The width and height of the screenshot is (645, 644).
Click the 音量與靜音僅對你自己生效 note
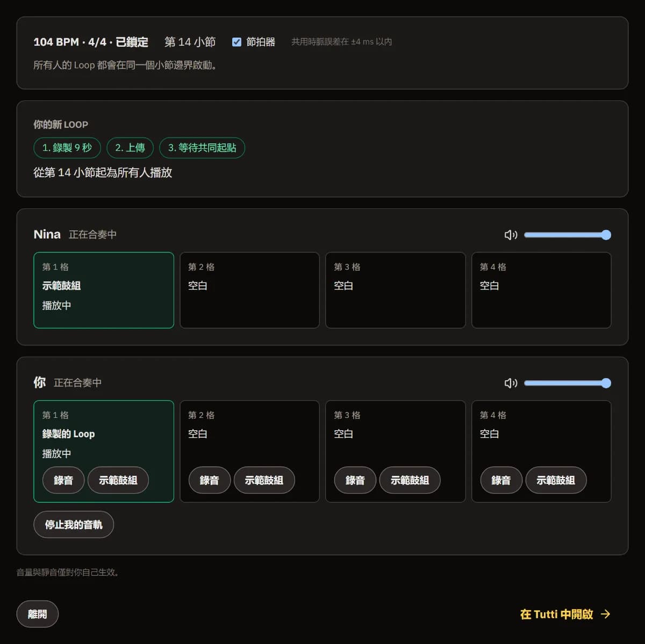pyautogui.click(x=68, y=572)
